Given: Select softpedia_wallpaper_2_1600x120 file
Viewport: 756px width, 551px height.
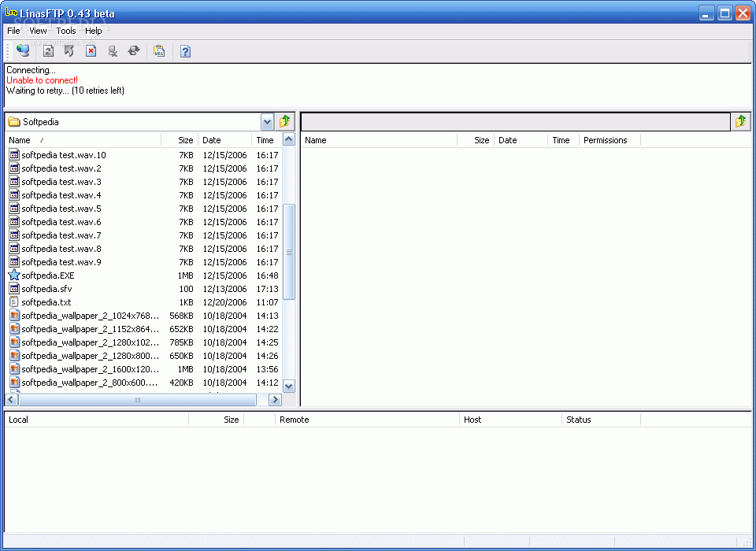Looking at the screenshot, I should [x=90, y=369].
